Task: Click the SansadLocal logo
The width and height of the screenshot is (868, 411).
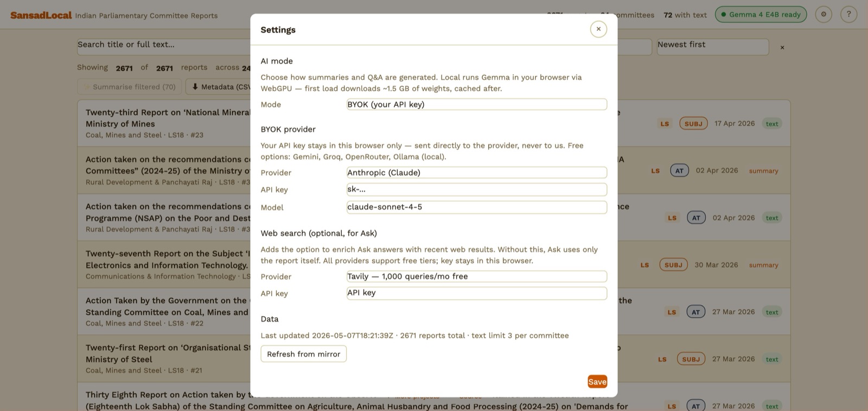Action: [41, 15]
